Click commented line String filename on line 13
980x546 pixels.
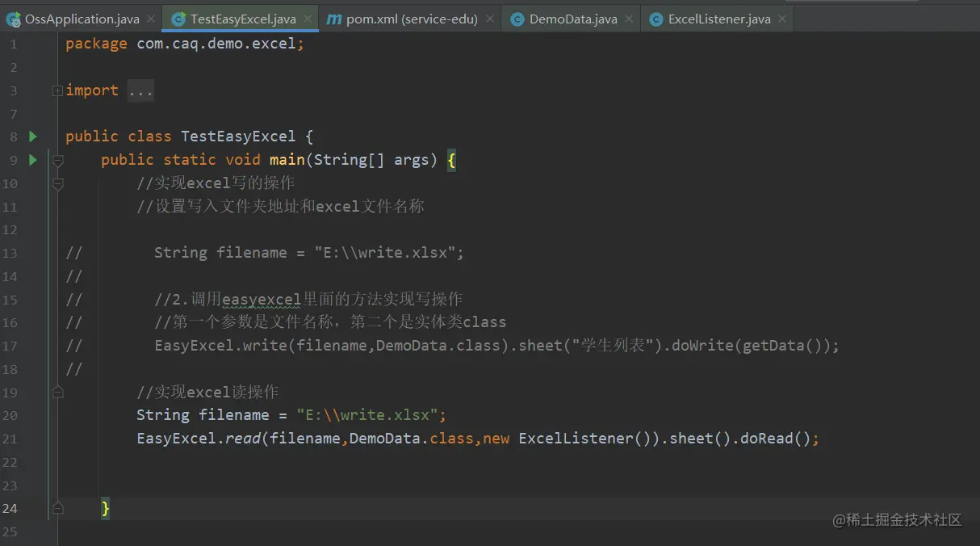309,253
